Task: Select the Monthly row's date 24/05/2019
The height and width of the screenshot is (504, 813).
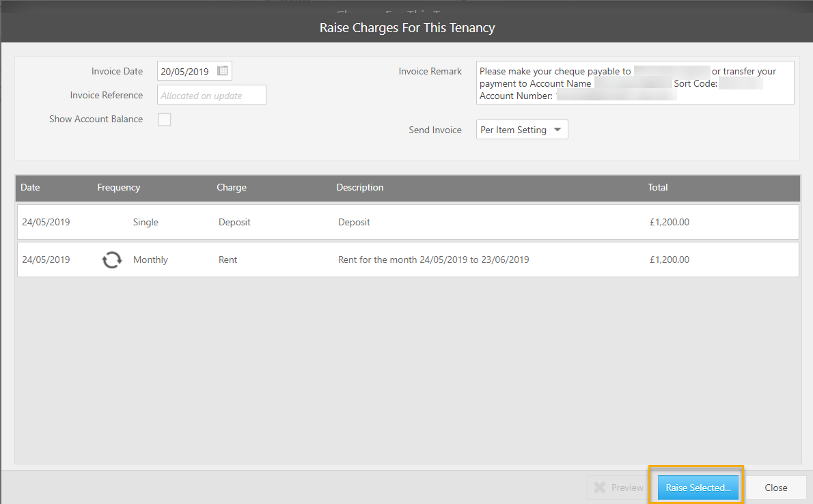Action: coord(46,260)
